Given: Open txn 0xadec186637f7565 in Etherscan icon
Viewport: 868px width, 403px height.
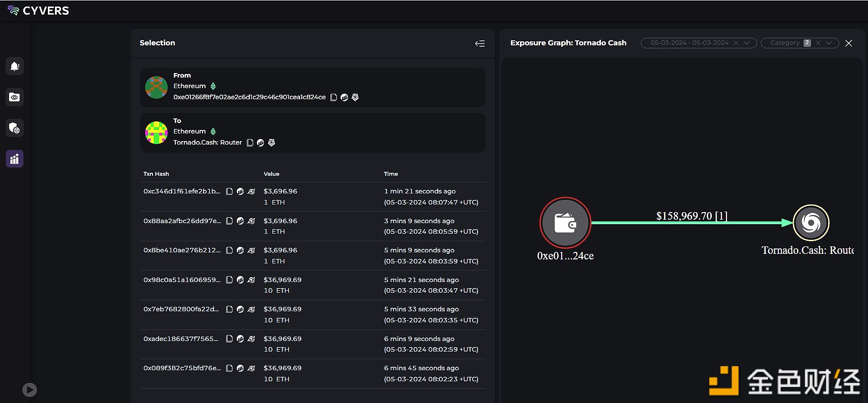Looking at the screenshot, I should tap(240, 339).
